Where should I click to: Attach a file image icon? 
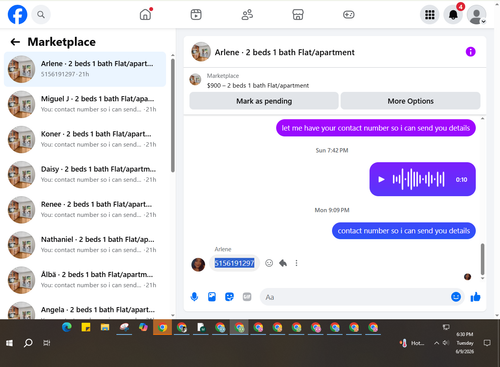[x=212, y=297]
